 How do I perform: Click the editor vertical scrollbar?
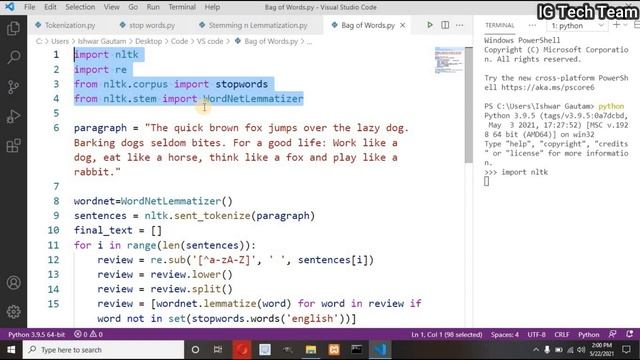[469, 104]
